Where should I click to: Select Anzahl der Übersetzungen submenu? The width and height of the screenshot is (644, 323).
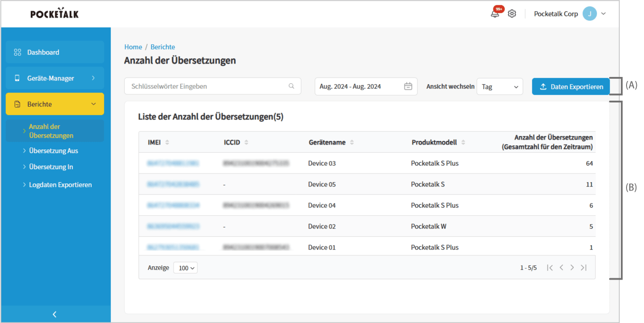pos(55,131)
